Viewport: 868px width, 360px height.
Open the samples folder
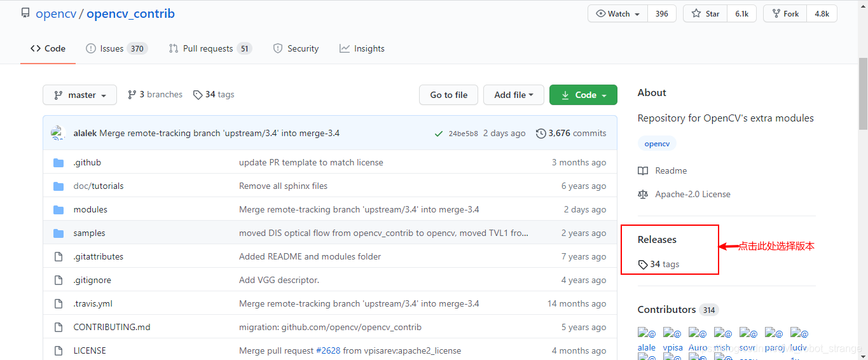click(89, 233)
